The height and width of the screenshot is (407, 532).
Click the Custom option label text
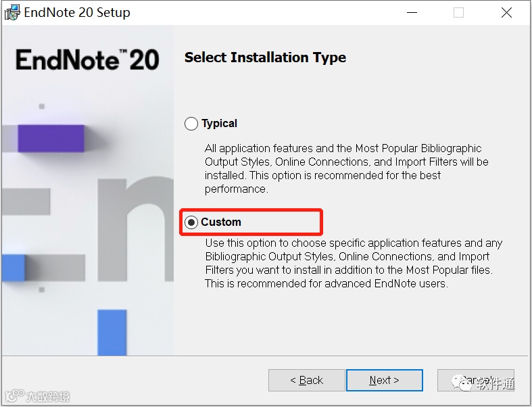221,222
